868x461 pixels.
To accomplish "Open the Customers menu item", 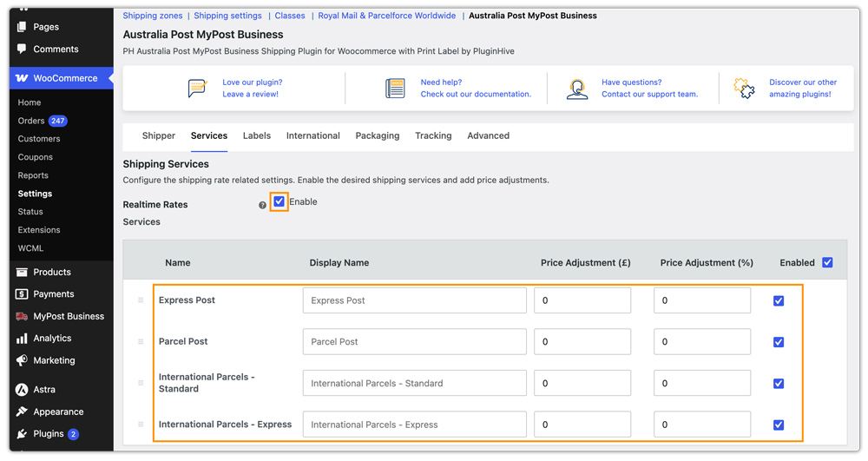I will (39, 139).
